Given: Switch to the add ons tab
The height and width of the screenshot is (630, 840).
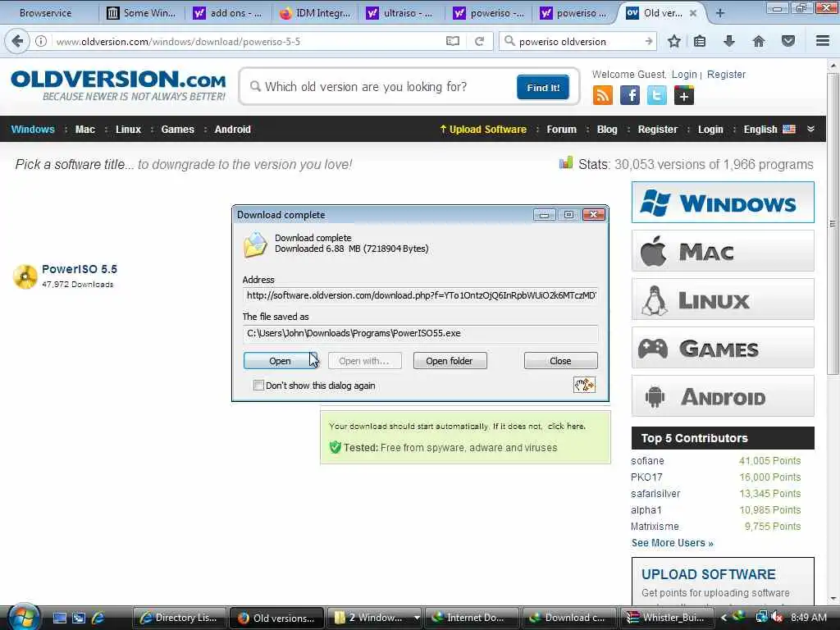Looking at the screenshot, I should click(x=228, y=13).
